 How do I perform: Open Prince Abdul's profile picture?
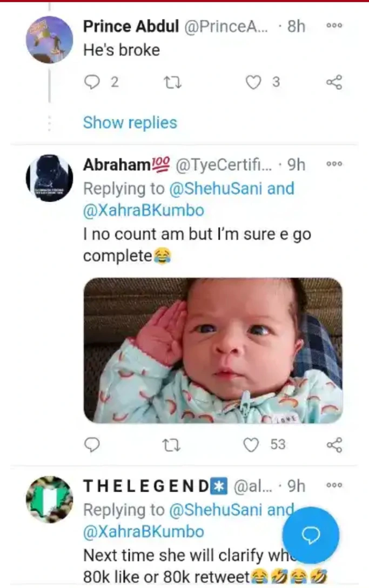[x=49, y=39]
